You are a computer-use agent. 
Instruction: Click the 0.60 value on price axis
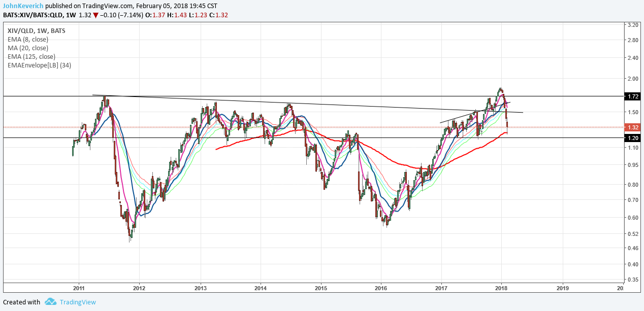click(x=632, y=218)
